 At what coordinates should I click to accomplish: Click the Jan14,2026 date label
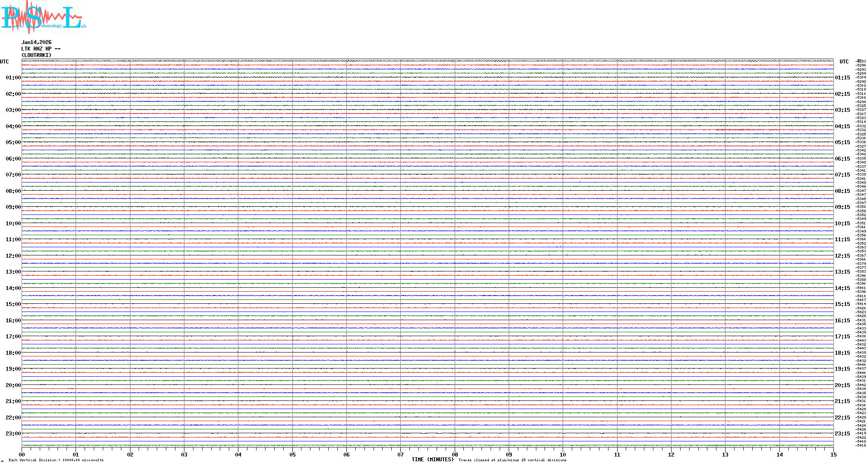point(36,42)
